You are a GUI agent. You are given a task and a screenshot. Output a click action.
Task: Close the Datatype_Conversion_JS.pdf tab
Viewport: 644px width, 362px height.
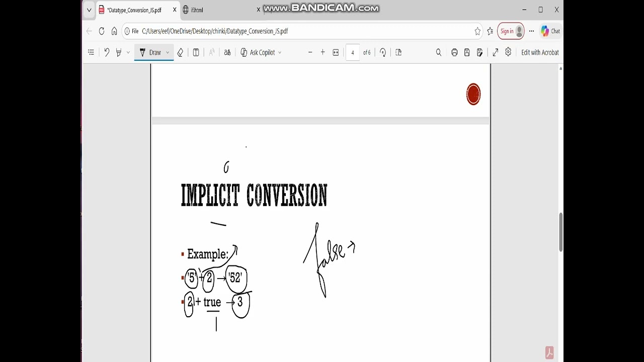coord(175,10)
